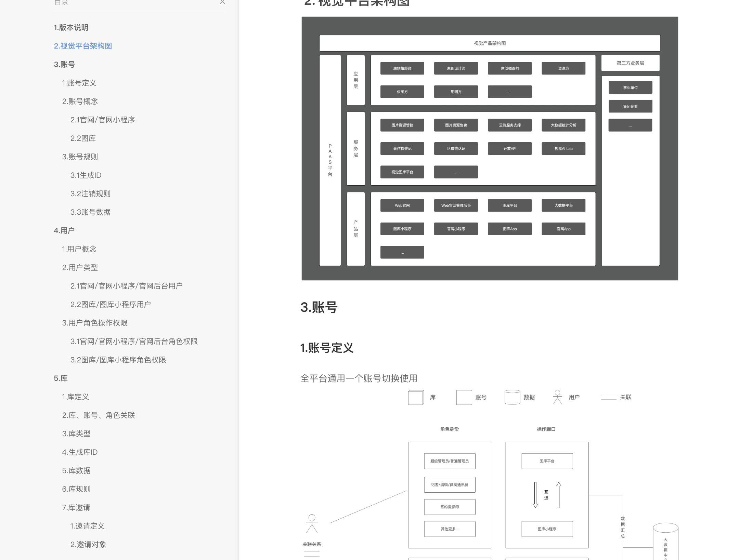Open 1.库定义 entry
Viewport: 739px width, 560px height.
(76, 397)
